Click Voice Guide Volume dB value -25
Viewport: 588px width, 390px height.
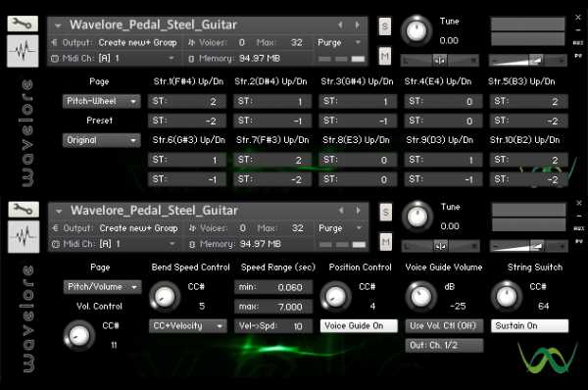pyautogui.click(x=458, y=307)
